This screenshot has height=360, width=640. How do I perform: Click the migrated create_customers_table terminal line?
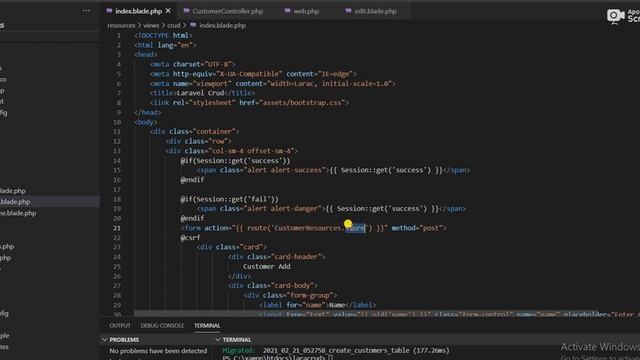pyautogui.click(x=336, y=351)
